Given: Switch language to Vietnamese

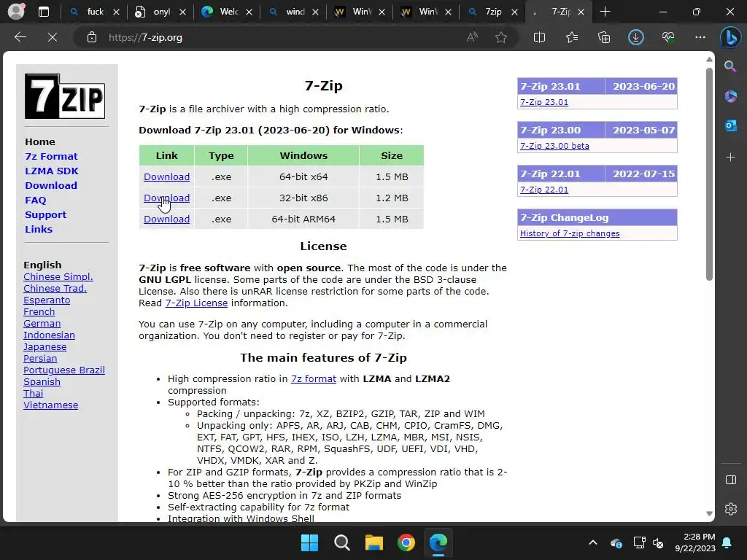Looking at the screenshot, I should (50, 405).
